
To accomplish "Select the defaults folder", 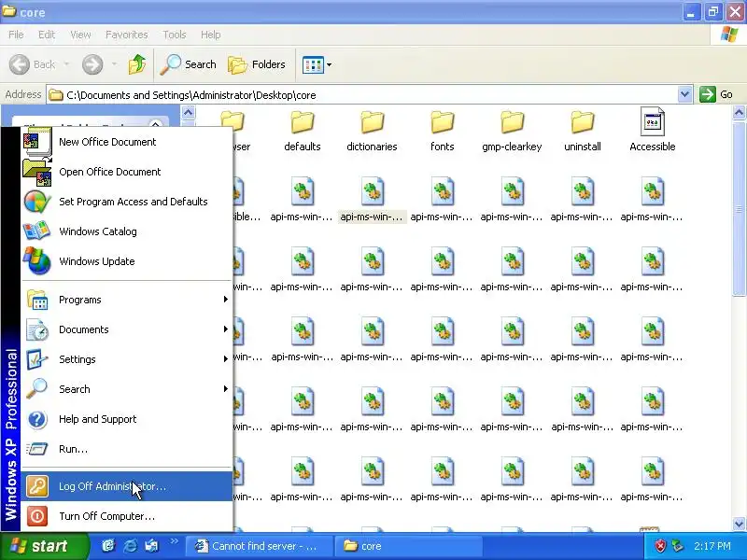I will point(302,132).
